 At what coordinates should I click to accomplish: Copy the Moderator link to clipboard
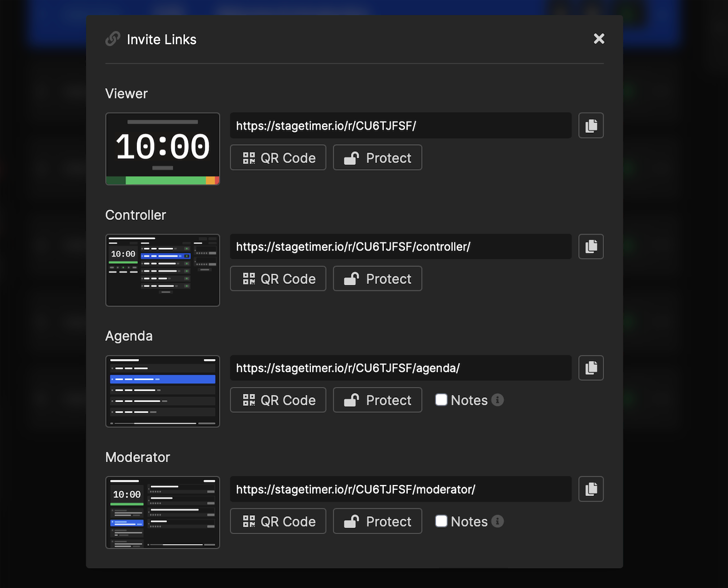point(591,489)
